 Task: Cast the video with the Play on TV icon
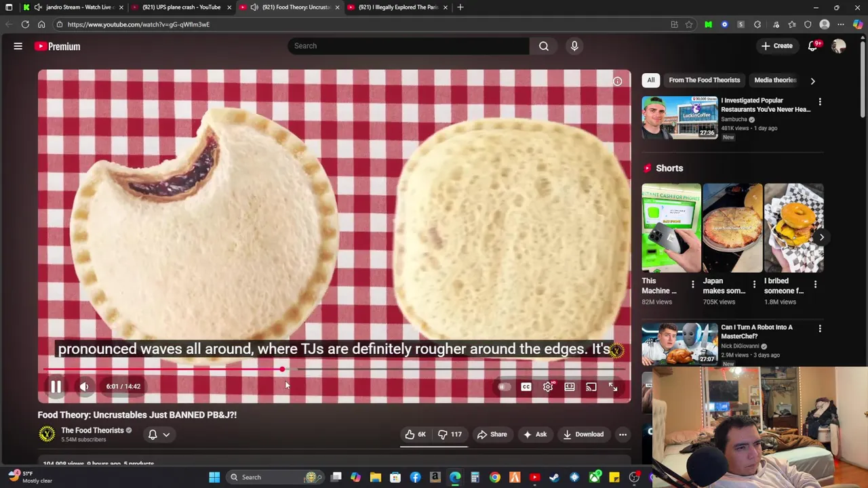591,386
